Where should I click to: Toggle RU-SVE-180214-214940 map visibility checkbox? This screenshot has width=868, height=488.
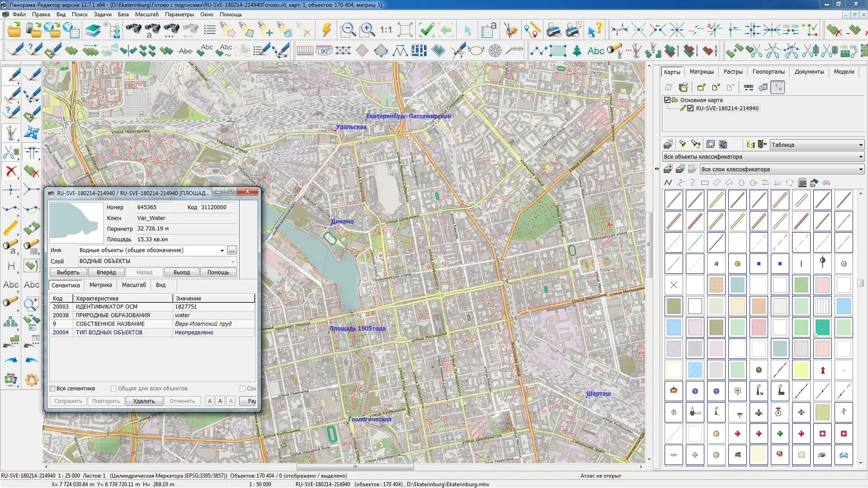(690, 108)
